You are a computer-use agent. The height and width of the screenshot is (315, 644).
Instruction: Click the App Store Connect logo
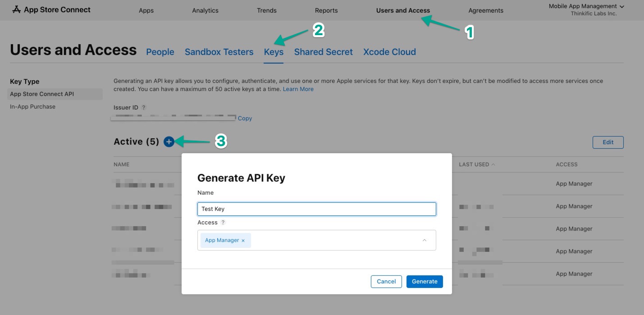point(51,9)
